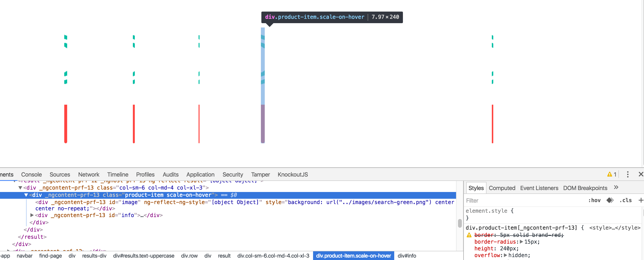Open the KnockoutJS panel
The width and height of the screenshot is (644, 260).
[x=293, y=174]
